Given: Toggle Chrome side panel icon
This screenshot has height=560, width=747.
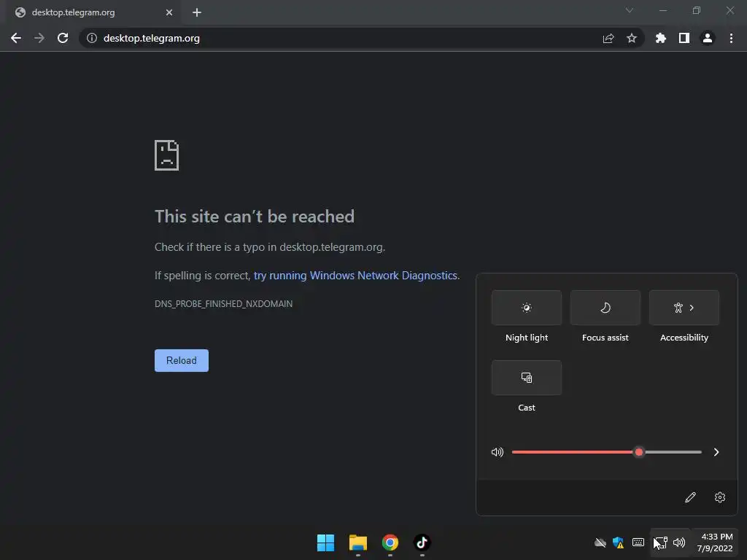Looking at the screenshot, I should click(684, 38).
